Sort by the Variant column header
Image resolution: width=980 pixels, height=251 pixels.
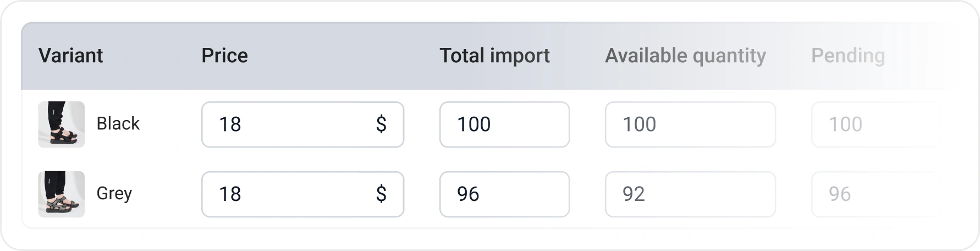pyautogui.click(x=70, y=56)
